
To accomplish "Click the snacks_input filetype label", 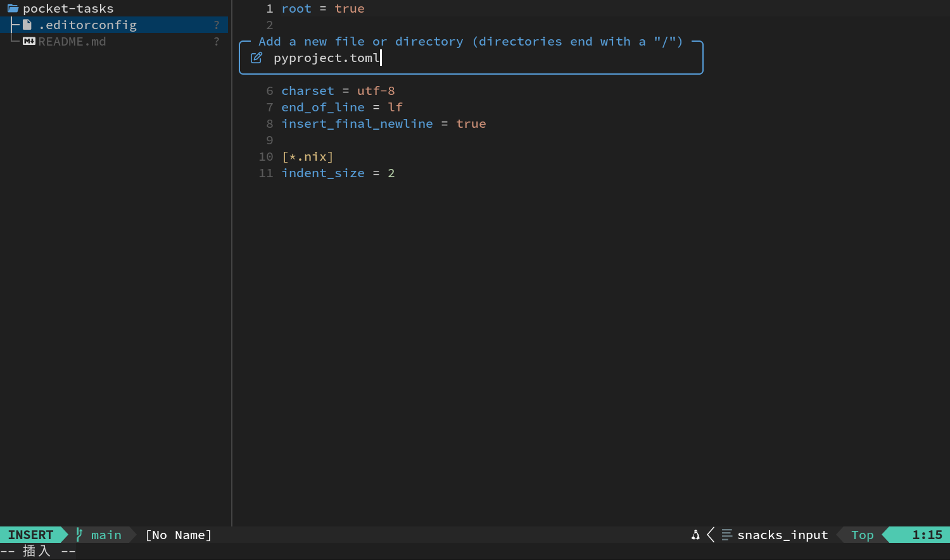I will tap(783, 535).
